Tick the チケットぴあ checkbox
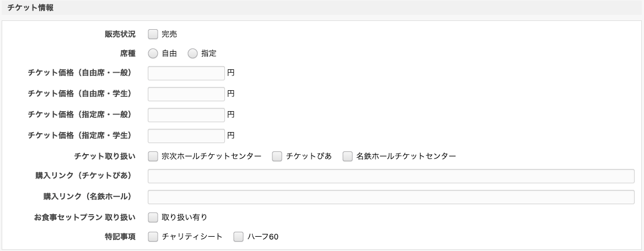The height and width of the screenshot is (251, 644). (277, 156)
